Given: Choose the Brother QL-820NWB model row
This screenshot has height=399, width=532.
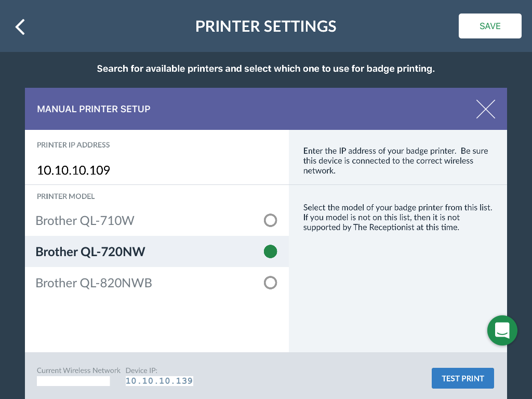Looking at the screenshot, I should coord(157,283).
